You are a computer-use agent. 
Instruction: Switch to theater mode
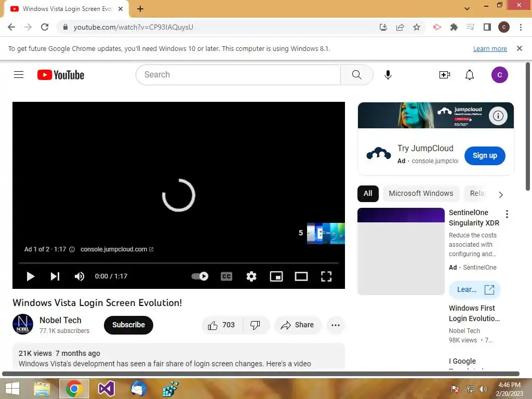pos(301,276)
